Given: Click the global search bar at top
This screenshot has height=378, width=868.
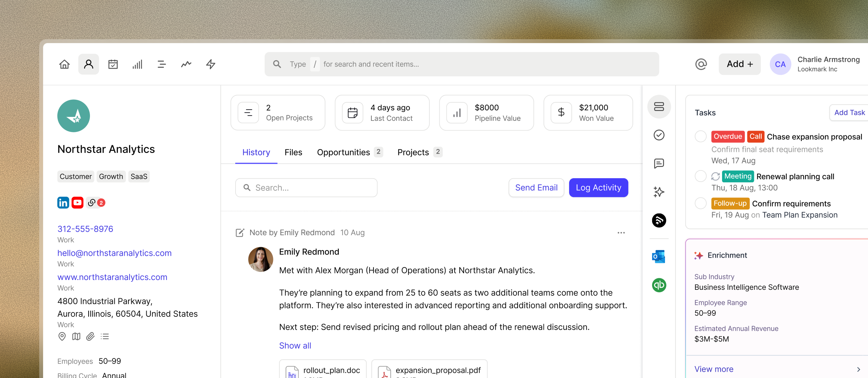Looking at the screenshot, I should (x=462, y=64).
